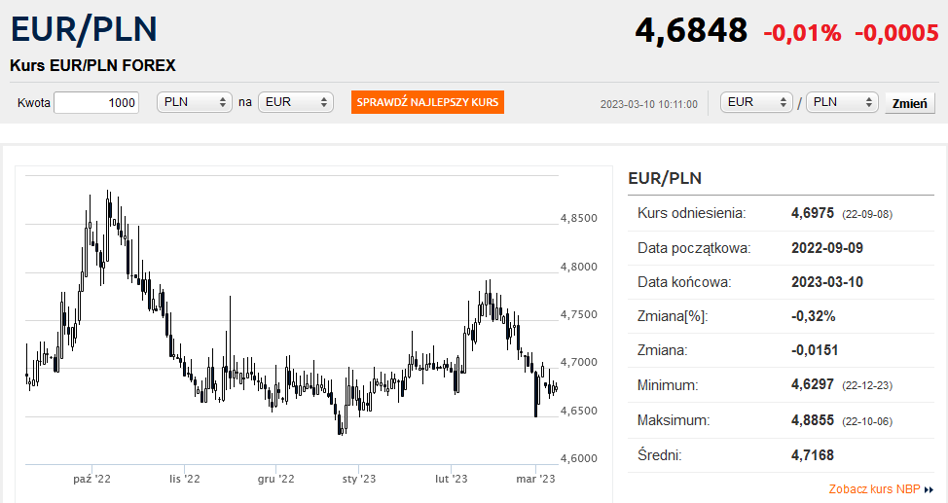Open the PLN quote currency pair dropdown
Screen dimensions: 948x503
[x=842, y=102]
